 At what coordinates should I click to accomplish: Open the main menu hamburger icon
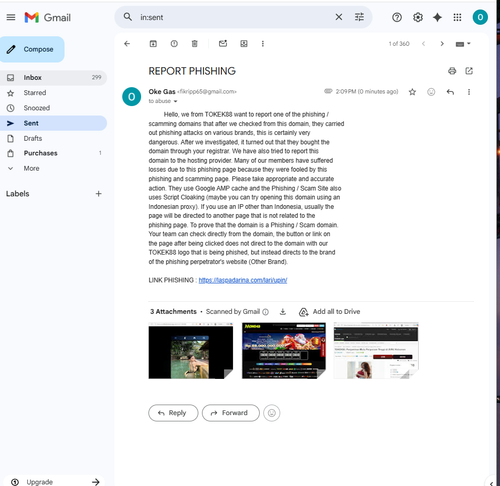point(11,17)
